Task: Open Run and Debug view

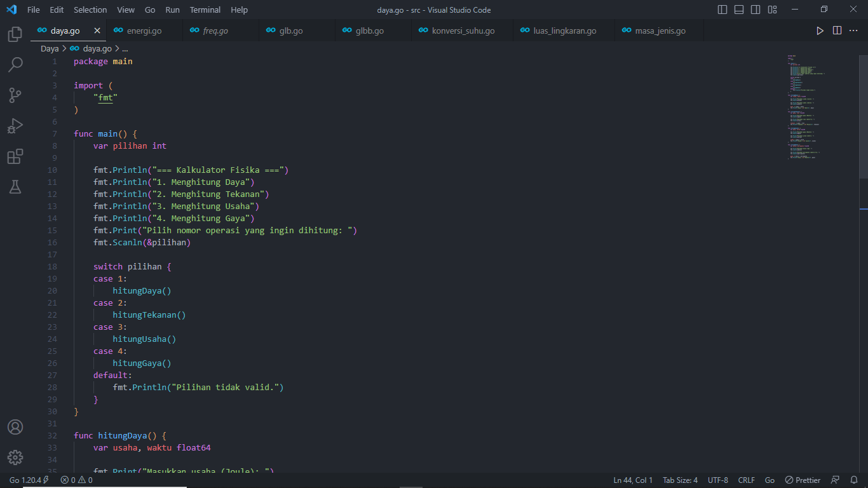Action: click(15, 126)
